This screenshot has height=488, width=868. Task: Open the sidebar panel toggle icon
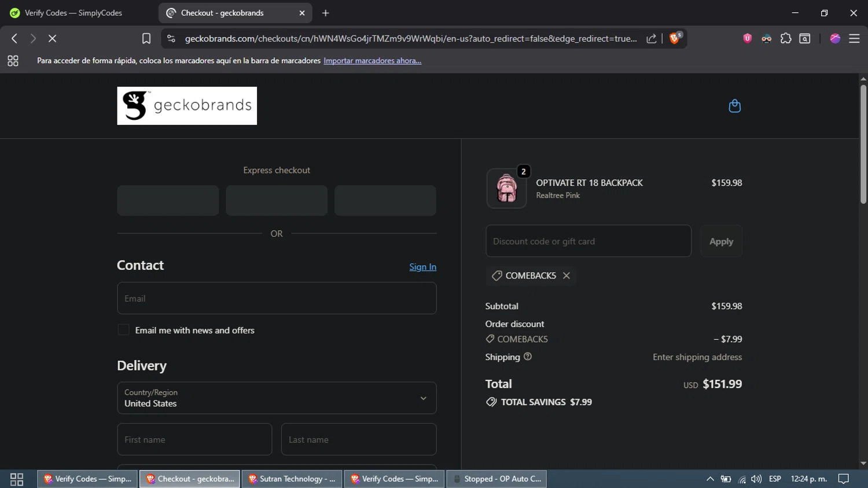coord(805,38)
